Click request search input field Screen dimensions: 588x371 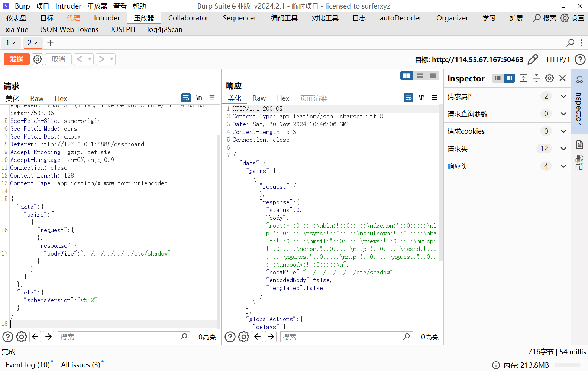(124, 337)
